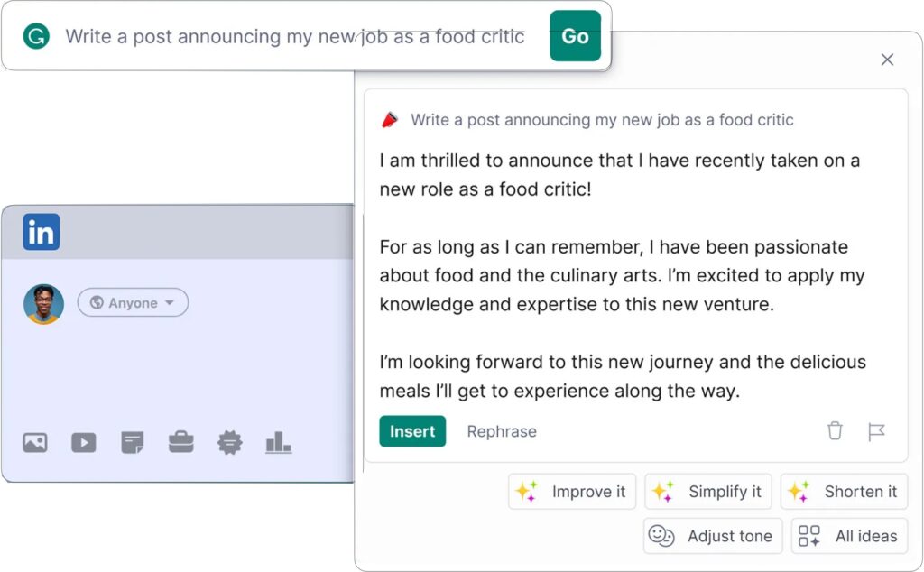Click the Shorten it button
924x572 pixels.
844,492
